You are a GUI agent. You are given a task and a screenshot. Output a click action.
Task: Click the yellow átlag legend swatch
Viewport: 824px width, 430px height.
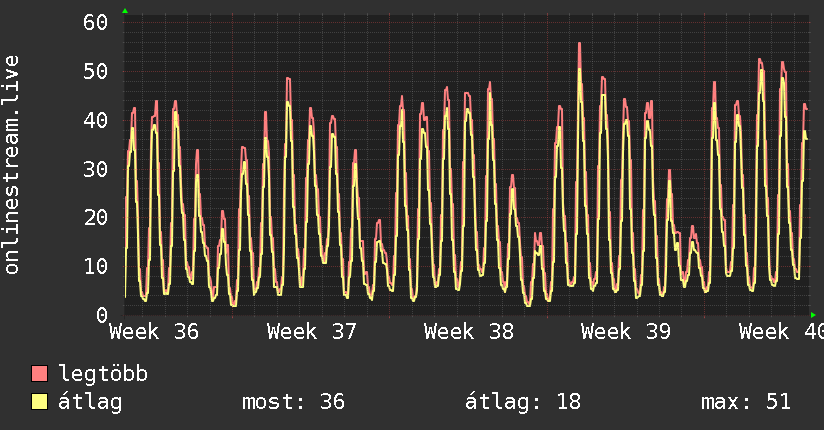pyautogui.click(x=39, y=402)
